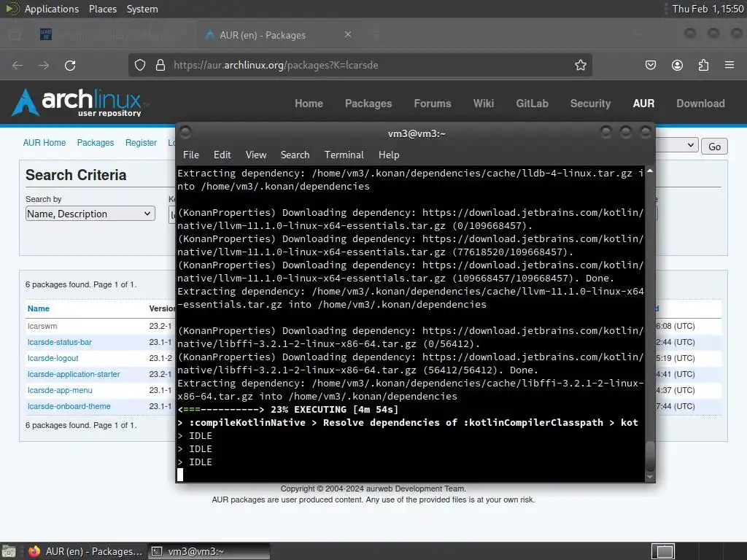Open the GitLab nav link
Viewport: 747px width, 560px height.
[532, 104]
